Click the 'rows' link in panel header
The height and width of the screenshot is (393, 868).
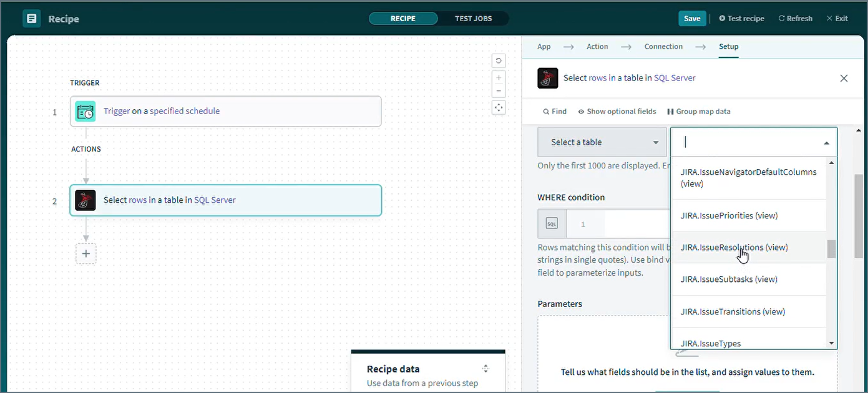(598, 78)
